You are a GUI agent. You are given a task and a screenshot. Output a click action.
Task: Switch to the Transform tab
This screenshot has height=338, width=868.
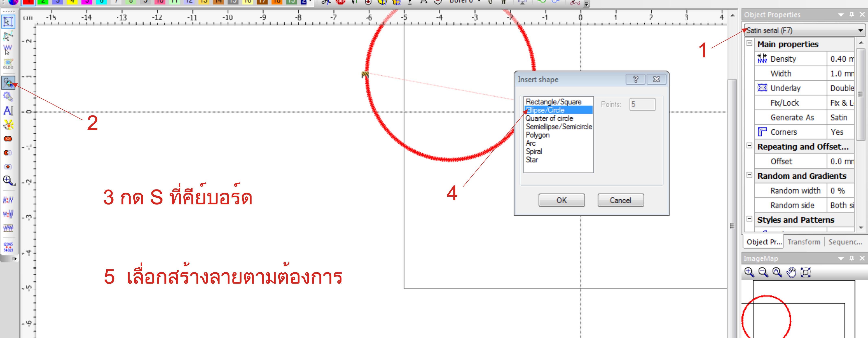[x=804, y=242]
